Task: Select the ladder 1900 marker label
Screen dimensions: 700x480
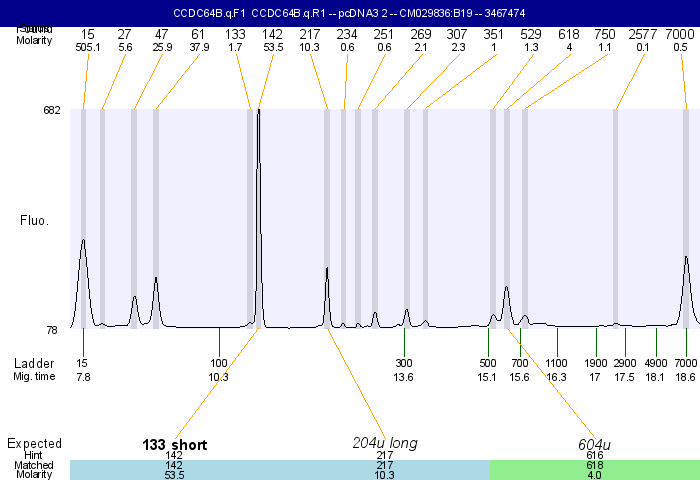Action: click(596, 362)
